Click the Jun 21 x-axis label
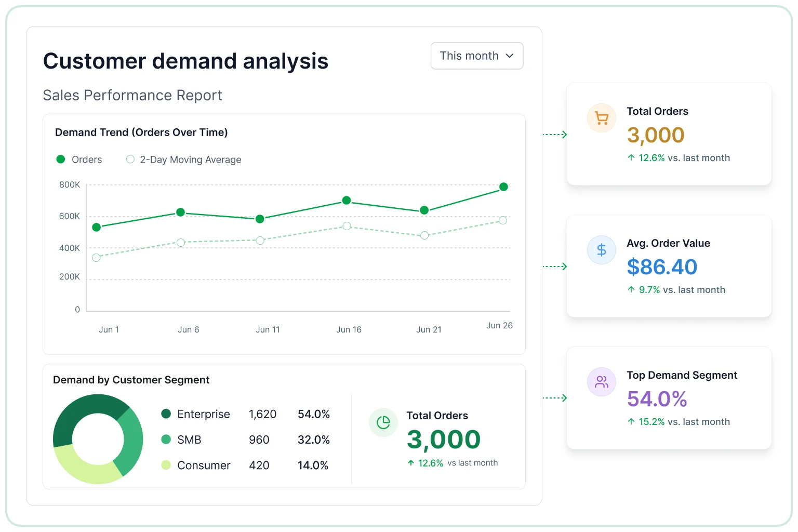 [429, 329]
